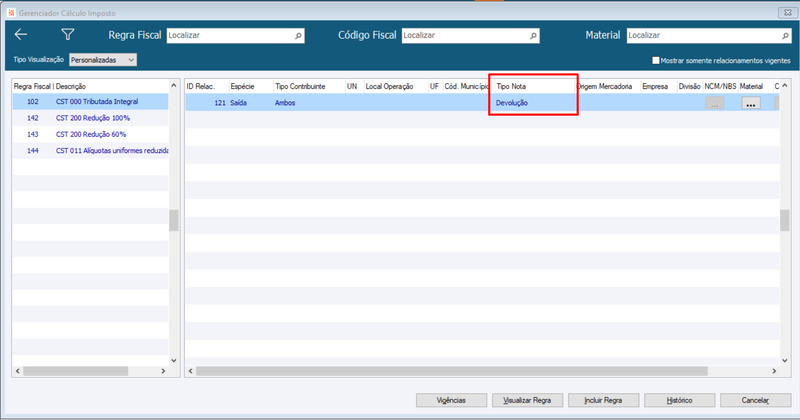The image size is (800, 420).
Task: Open the Tipo Visualização dropdown
Action: [x=103, y=60]
